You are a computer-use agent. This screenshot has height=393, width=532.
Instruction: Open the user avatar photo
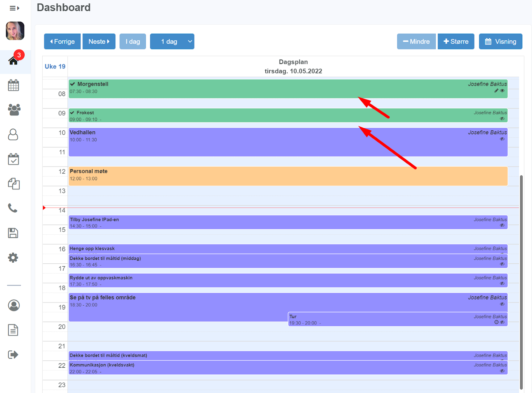15,31
